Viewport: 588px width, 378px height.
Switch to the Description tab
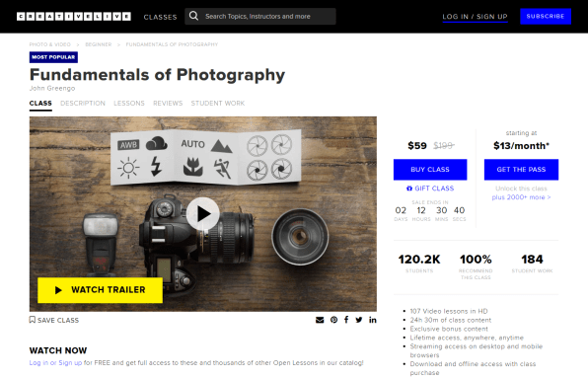tap(83, 103)
